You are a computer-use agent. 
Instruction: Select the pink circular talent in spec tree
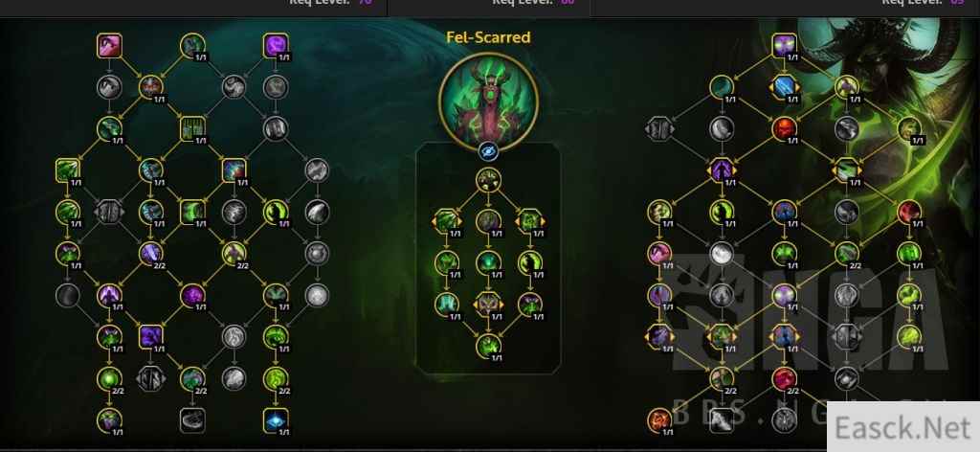point(659,254)
